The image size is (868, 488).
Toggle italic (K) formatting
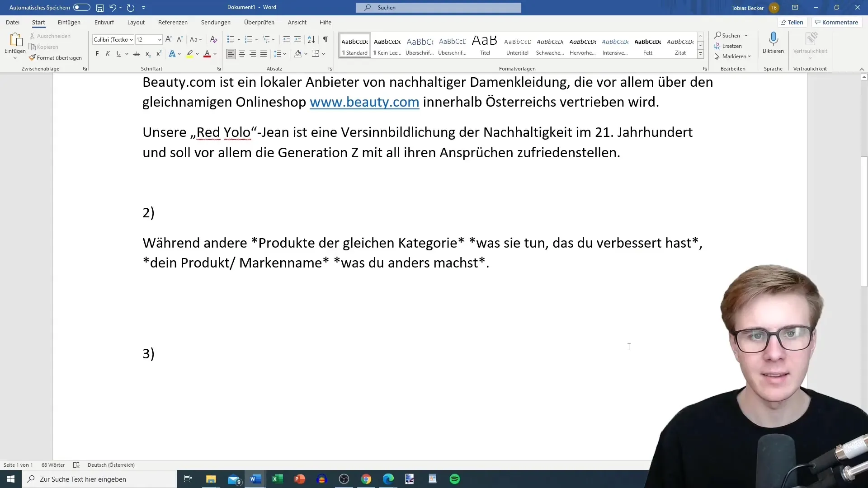pos(108,54)
